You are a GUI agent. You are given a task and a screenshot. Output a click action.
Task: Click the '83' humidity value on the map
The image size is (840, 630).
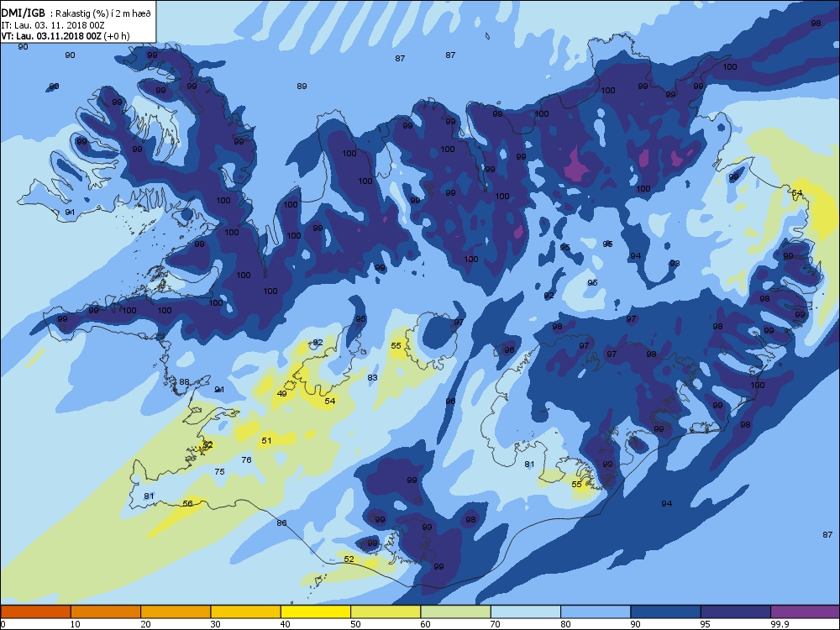[x=372, y=377]
